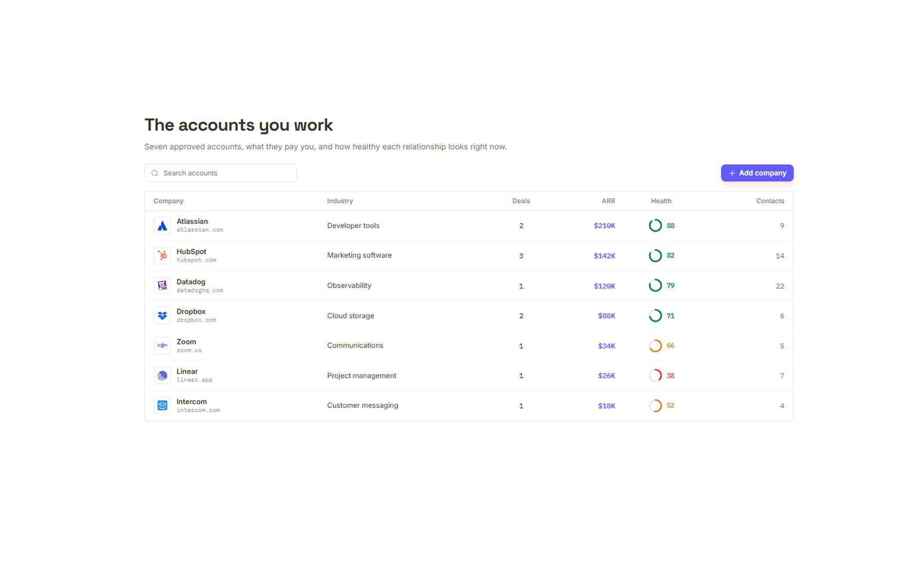Click HubSpot's contacts count 14

tap(780, 256)
